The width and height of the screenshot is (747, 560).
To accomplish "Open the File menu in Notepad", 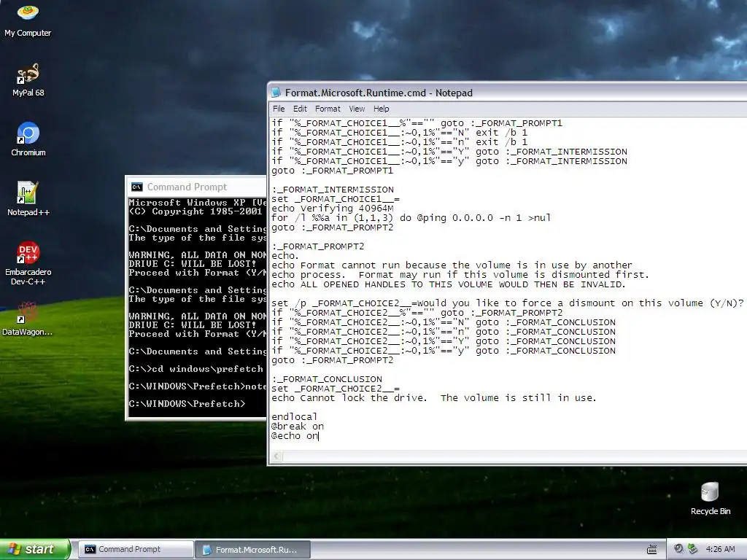I will pos(279,109).
